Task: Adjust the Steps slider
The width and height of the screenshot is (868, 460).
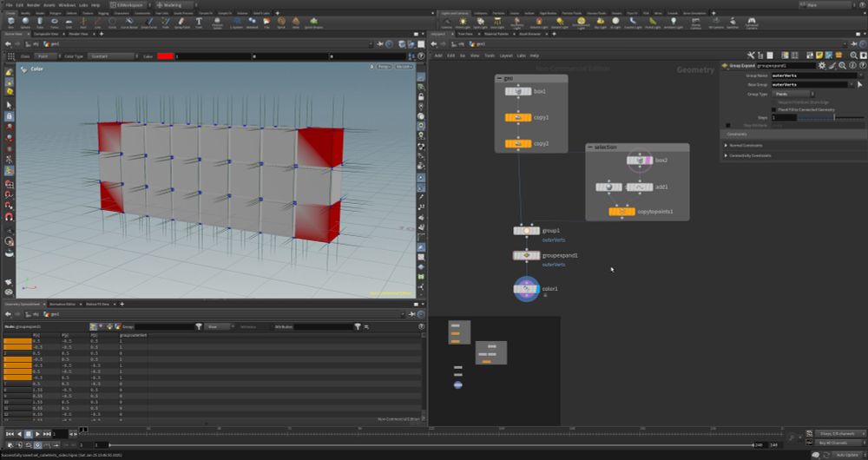Action: click(831, 118)
